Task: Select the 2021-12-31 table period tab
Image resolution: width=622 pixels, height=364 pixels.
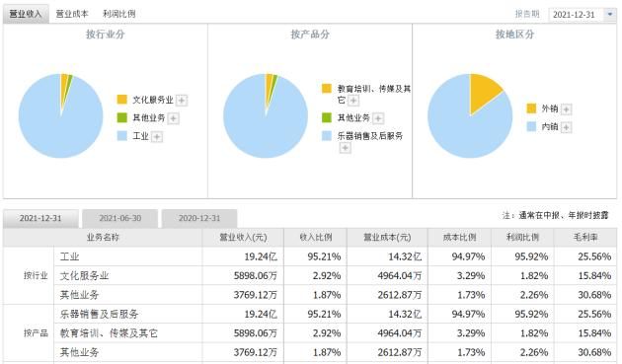Action: pyautogui.click(x=40, y=218)
